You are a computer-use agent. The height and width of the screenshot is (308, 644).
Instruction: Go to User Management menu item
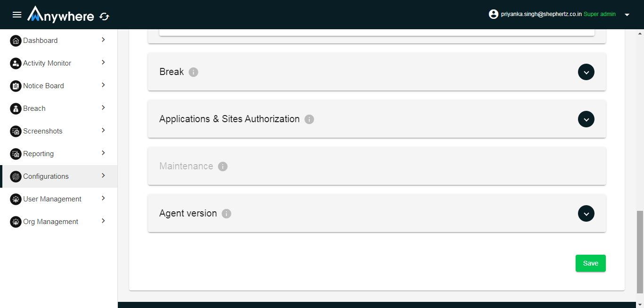click(52, 199)
